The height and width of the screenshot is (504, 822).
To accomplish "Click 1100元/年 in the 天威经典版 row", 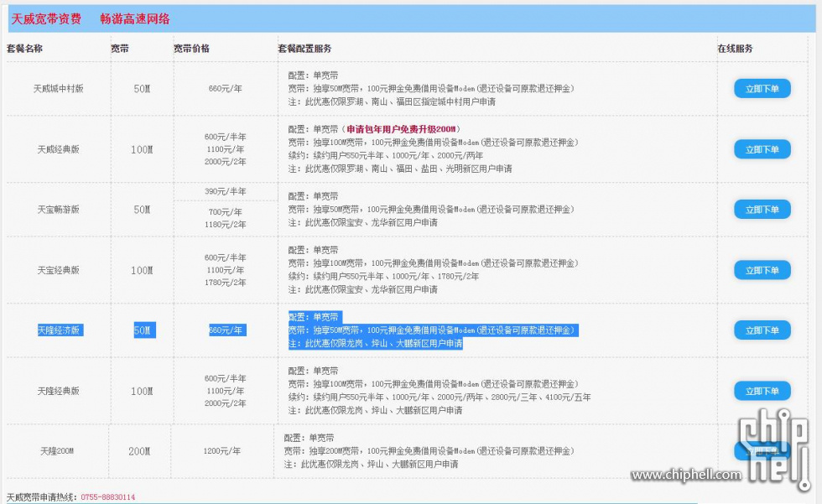I will coord(226,149).
